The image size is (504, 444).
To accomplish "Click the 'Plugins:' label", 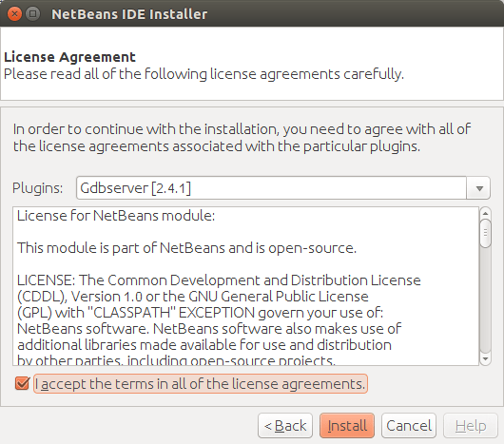I will tap(38, 188).
